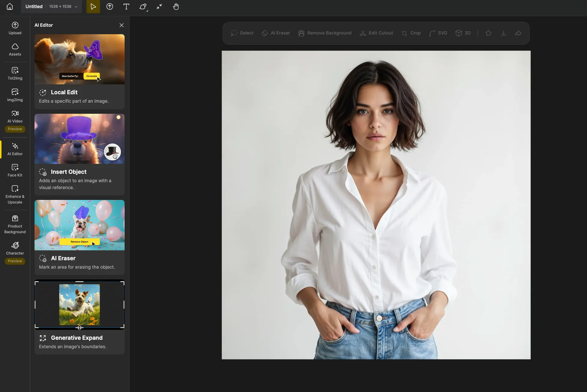The width and height of the screenshot is (587, 392).
Task: Open Face Kit in the sidebar
Action: (15, 171)
